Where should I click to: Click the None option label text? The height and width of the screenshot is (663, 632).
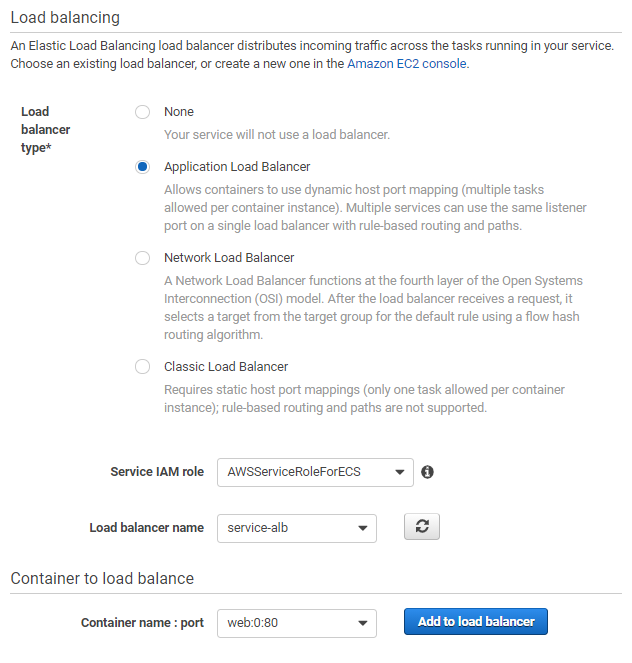(179, 112)
